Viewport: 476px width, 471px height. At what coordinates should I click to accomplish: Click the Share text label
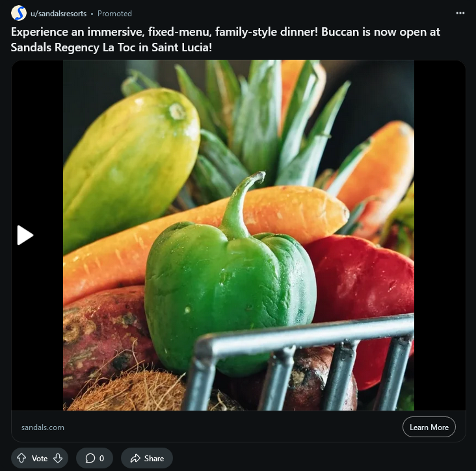click(154, 459)
